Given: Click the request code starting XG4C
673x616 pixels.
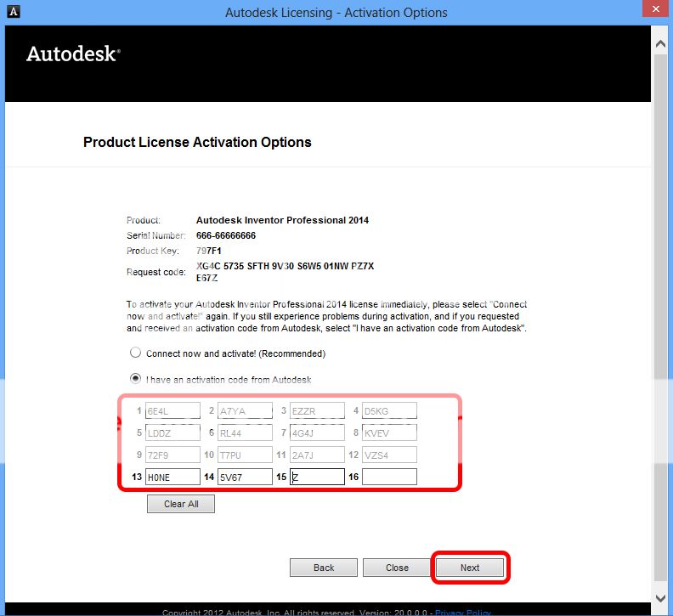Looking at the screenshot, I should click(x=285, y=272).
